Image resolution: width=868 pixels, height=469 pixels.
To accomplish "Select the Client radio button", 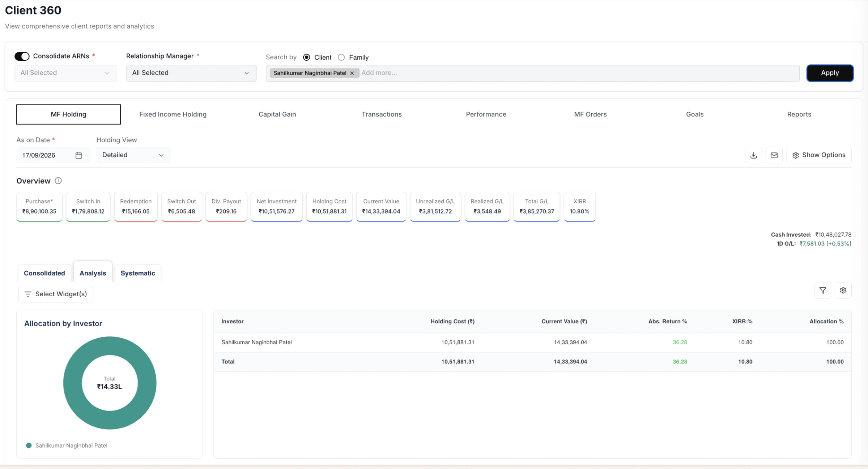I will [x=307, y=57].
